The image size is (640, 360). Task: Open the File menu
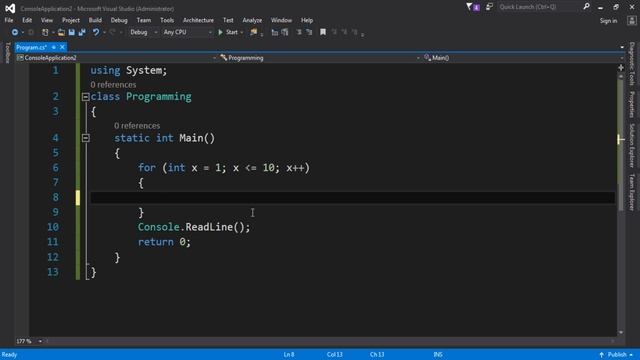point(9,20)
